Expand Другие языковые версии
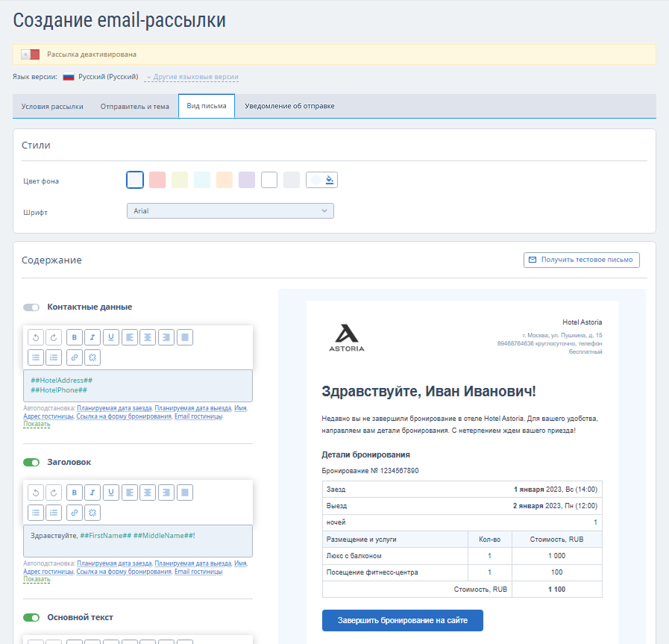Screen dimensions: 669x644 pyautogui.click(x=192, y=77)
